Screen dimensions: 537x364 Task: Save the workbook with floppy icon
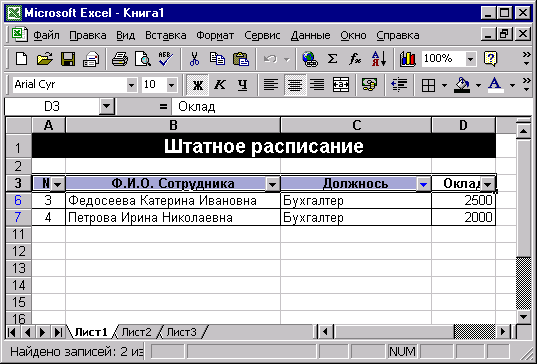pos(68,59)
